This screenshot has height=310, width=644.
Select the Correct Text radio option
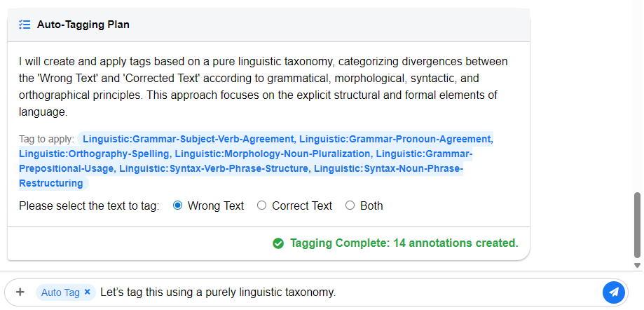click(x=262, y=205)
